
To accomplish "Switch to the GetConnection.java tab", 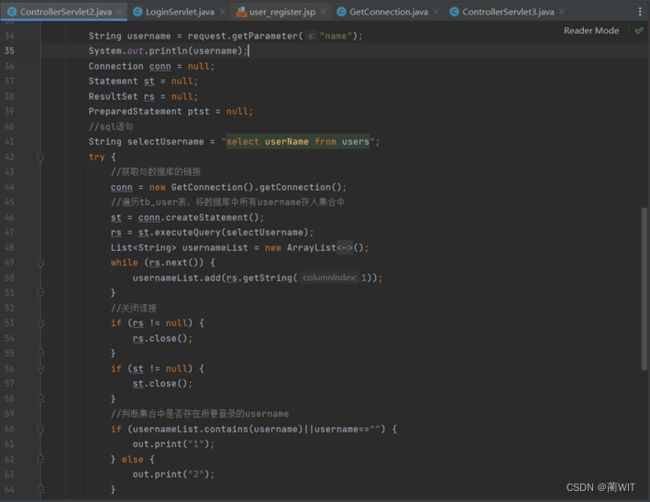I will point(388,12).
